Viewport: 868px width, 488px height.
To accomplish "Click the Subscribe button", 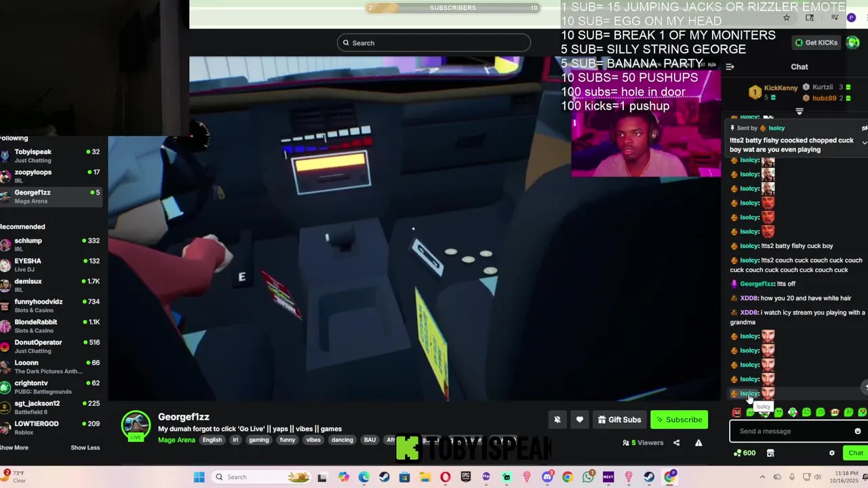I will 679,420.
